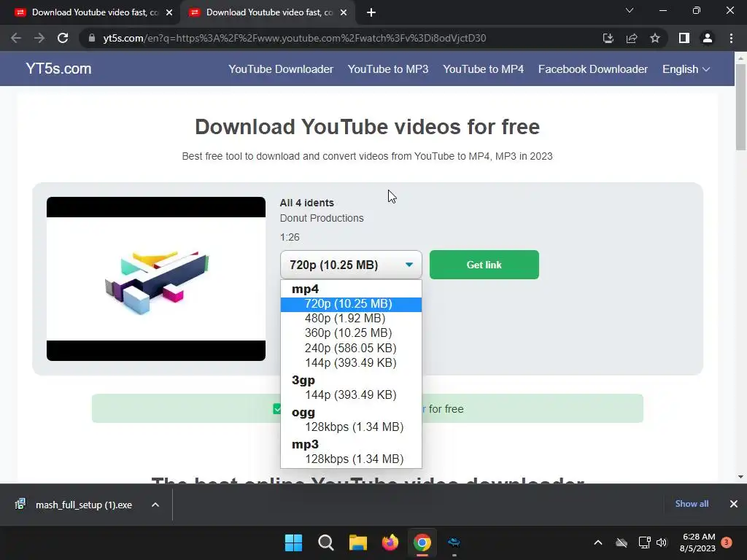Open the blue app icon beside Chrome in taskbar
Screen dimensions: 747x560
click(454, 542)
